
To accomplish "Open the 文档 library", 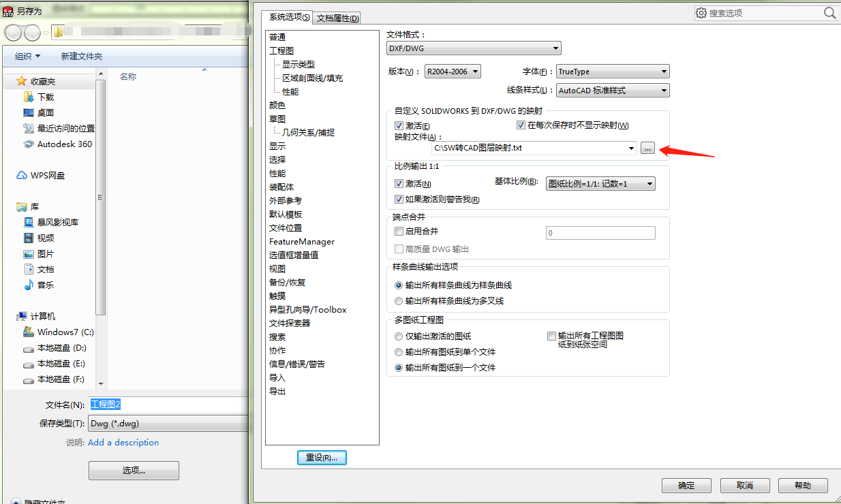I will (x=39, y=269).
